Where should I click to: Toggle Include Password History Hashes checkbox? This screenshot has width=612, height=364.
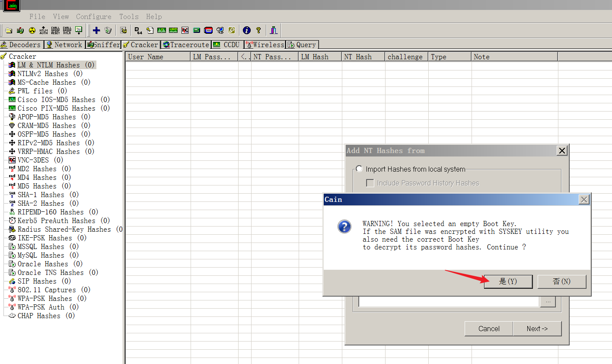tap(370, 183)
